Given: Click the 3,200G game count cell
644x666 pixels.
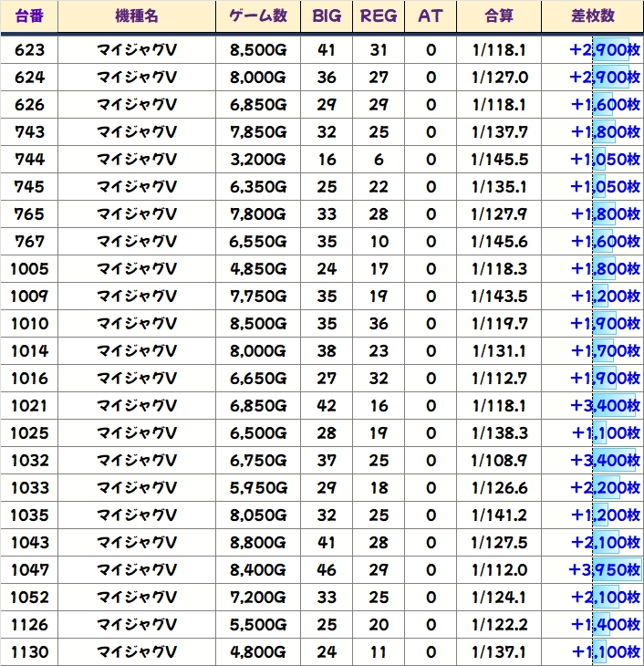Looking at the screenshot, I should [258, 159].
